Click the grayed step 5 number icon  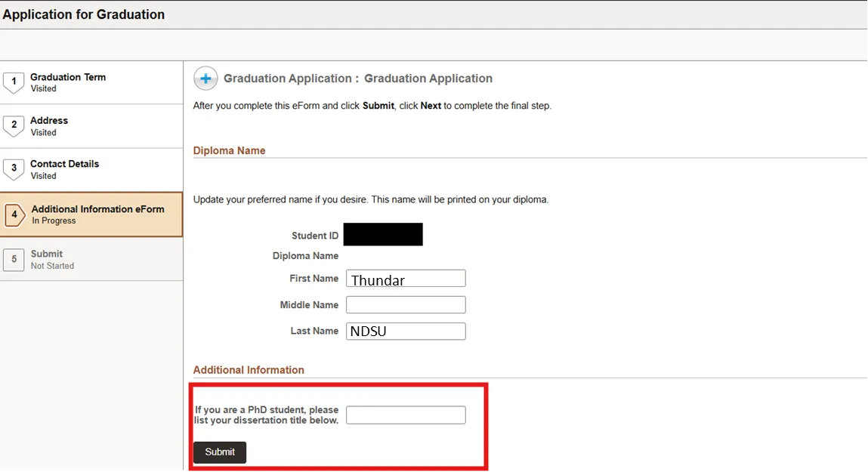coord(14,259)
